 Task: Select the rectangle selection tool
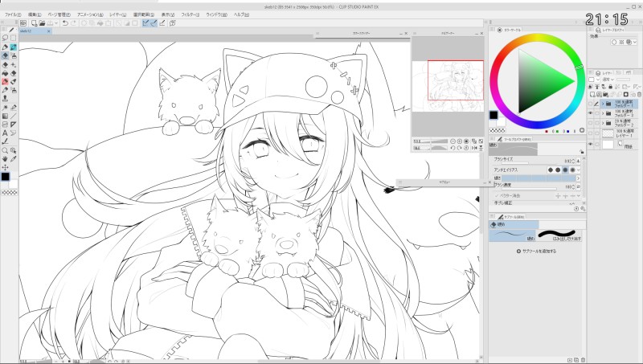point(14,38)
